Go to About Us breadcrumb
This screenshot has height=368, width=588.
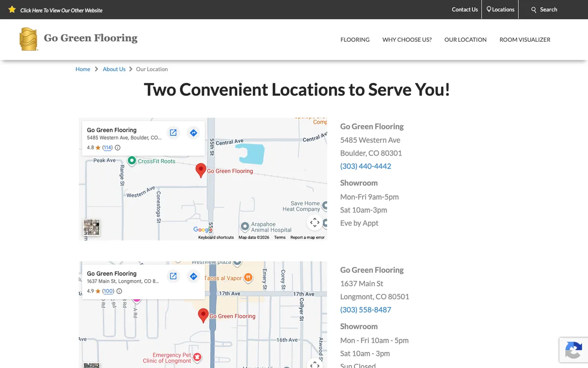coord(114,69)
